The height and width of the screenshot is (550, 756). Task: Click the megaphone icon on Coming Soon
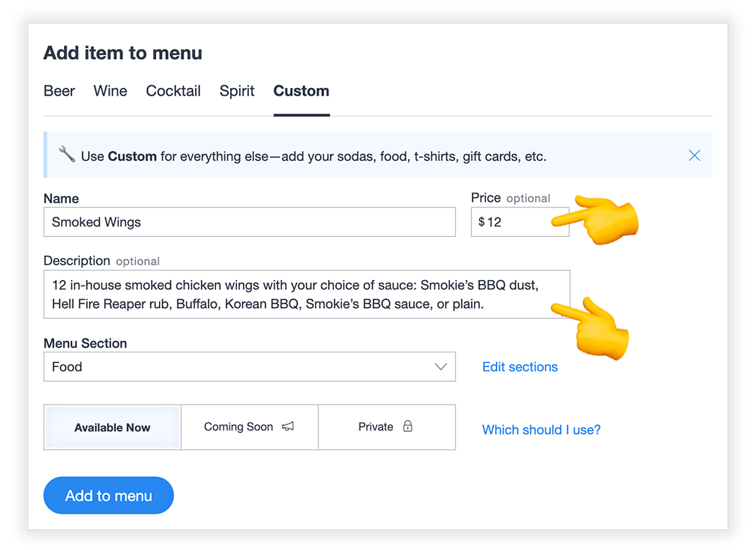pyautogui.click(x=288, y=426)
